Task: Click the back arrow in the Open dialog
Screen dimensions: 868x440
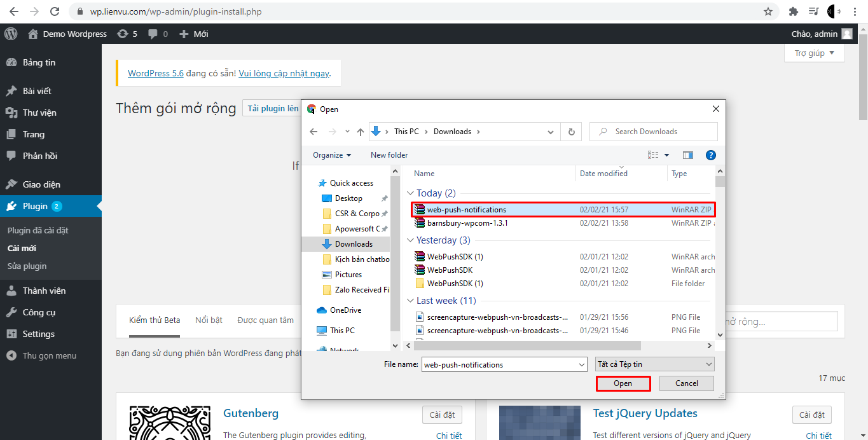Action: [313, 132]
